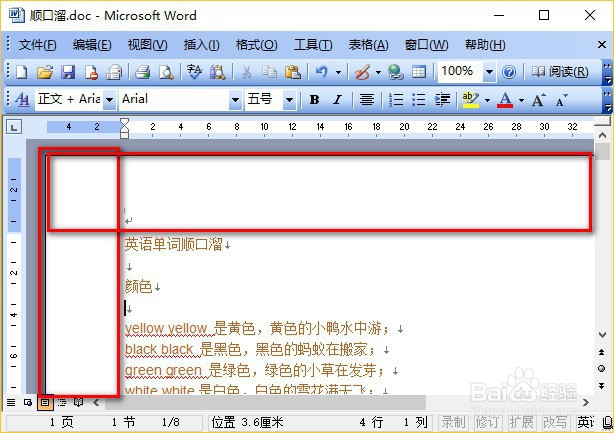Image resolution: width=614 pixels, height=433 pixels.
Task: Open the 100% zoom dropdown
Action: coord(489,72)
